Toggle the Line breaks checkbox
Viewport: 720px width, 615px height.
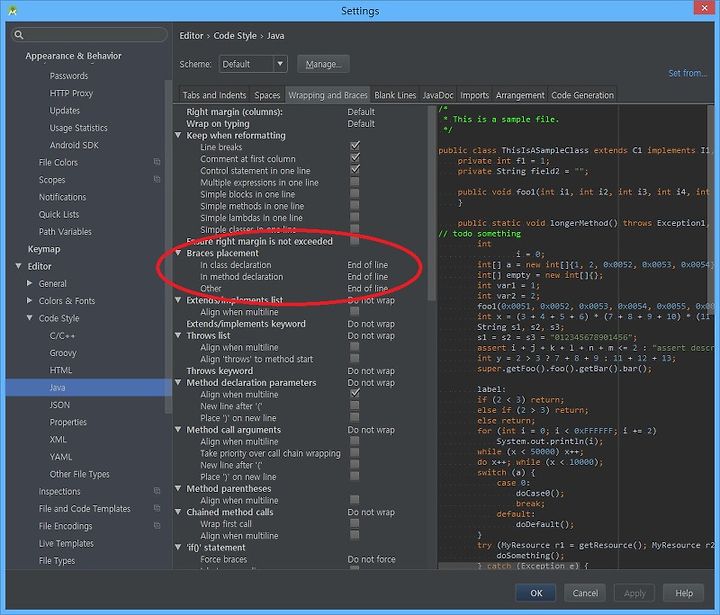click(x=354, y=147)
